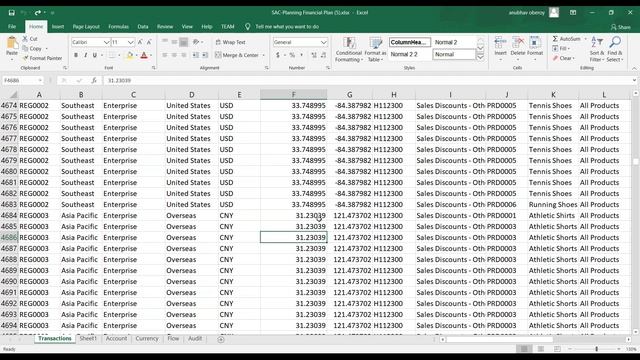Select column F header

point(293,95)
